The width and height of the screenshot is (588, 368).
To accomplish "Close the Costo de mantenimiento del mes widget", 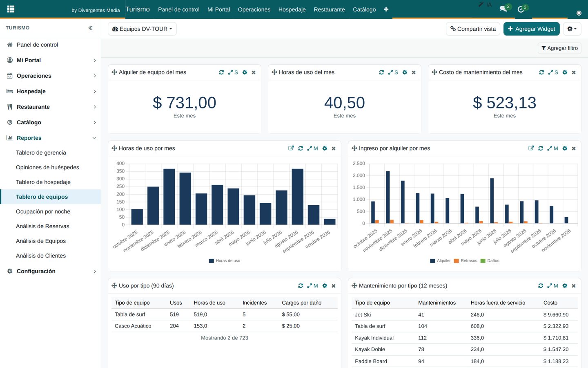I will (574, 72).
